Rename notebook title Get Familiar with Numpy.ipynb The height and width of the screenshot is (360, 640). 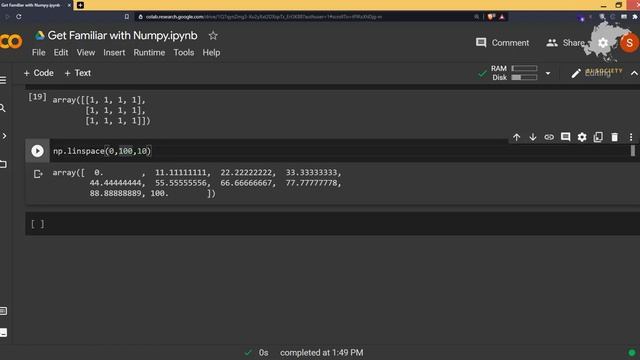click(x=122, y=36)
